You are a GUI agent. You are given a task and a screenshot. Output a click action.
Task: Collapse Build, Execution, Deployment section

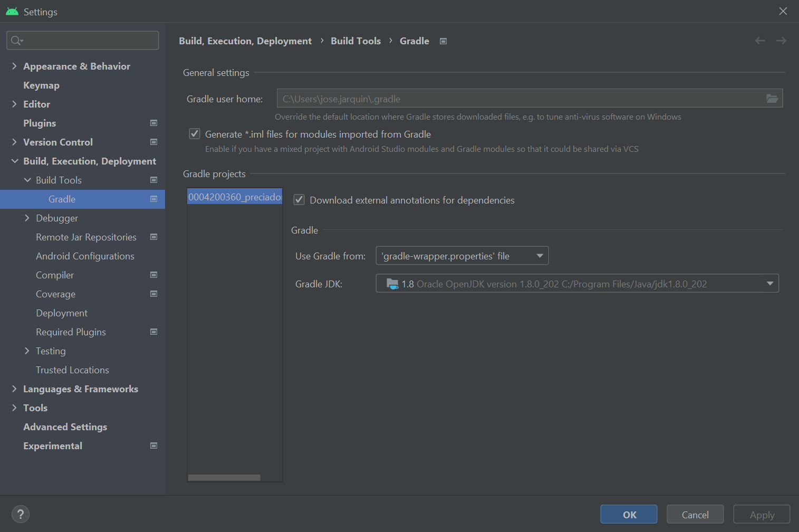coord(14,161)
